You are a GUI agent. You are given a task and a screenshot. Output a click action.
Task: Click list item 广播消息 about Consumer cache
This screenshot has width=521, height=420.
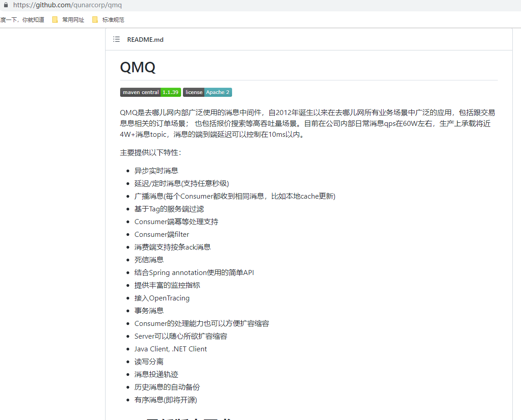[235, 196]
